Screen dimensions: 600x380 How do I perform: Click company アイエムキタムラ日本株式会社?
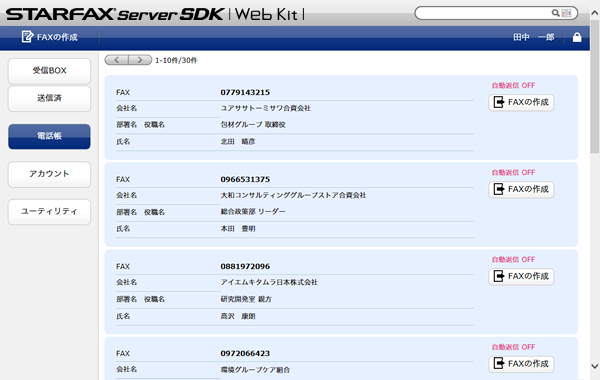(x=269, y=282)
